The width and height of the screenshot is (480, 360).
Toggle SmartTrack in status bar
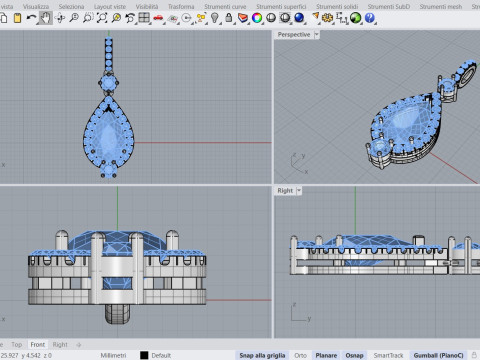[388, 355]
